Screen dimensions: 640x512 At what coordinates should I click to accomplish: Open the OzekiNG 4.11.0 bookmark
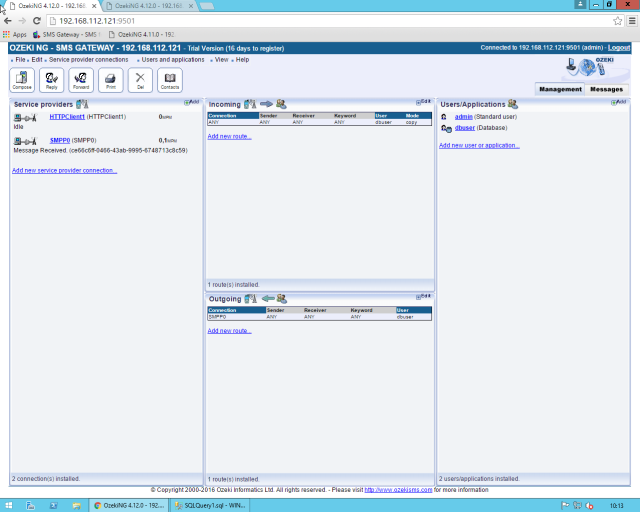point(141,35)
